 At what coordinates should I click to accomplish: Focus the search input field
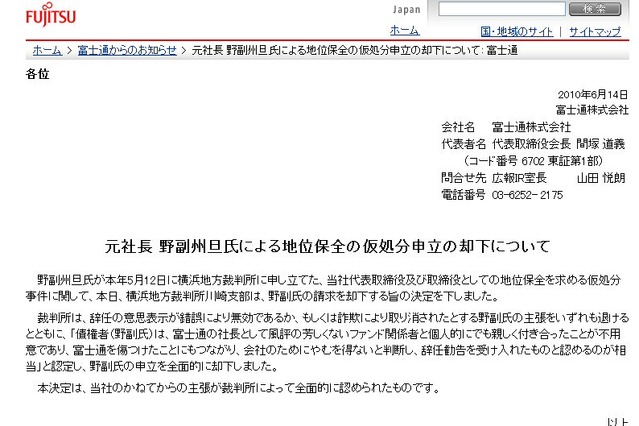tap(502, 9)
